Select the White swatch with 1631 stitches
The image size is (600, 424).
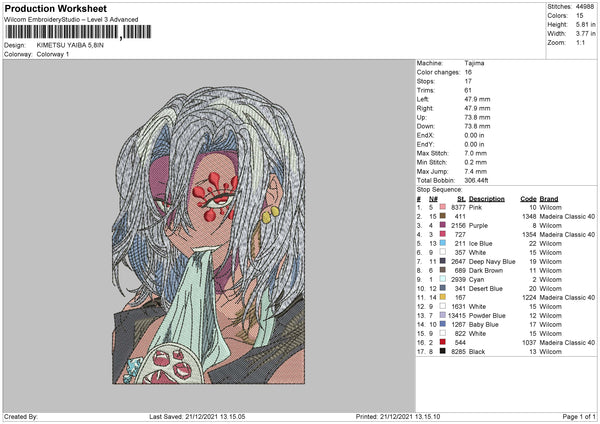point(443,306)
